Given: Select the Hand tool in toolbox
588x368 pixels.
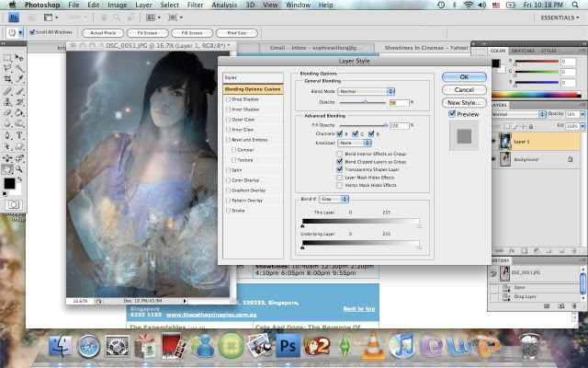Looking at the screenshot, I should [x=7, y=169].
